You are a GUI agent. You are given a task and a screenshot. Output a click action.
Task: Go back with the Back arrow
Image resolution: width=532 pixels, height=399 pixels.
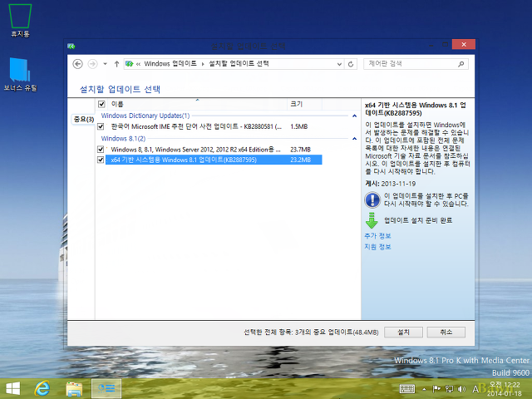point(77,64)
